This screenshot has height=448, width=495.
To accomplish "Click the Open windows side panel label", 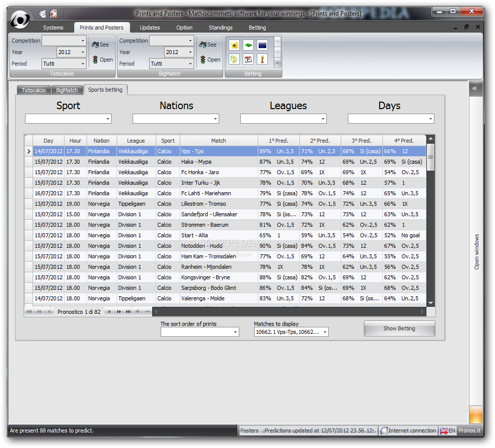I will [x=476, y=252].
